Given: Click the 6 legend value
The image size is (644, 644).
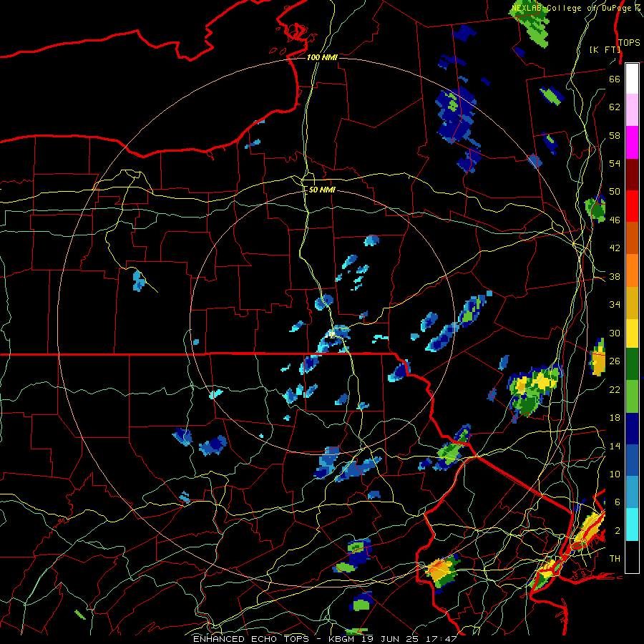Looking at the screenshot, I should (617, 502).
